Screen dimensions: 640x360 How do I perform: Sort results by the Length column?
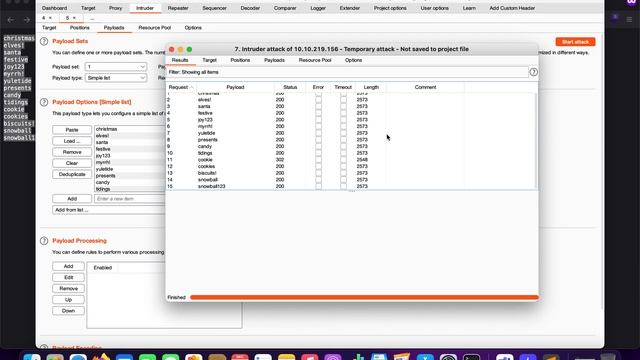371,87
